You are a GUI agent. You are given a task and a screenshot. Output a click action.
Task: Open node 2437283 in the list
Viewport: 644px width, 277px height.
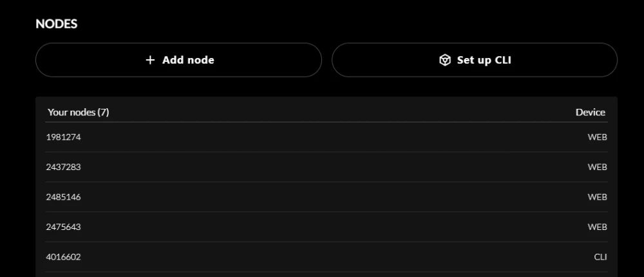[x=63, y=167]
